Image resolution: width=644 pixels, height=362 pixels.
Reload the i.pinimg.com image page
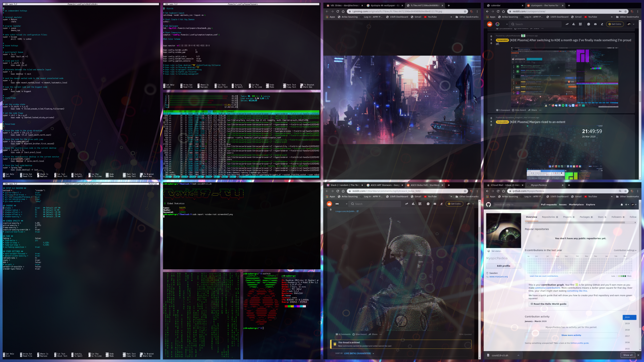338,11
